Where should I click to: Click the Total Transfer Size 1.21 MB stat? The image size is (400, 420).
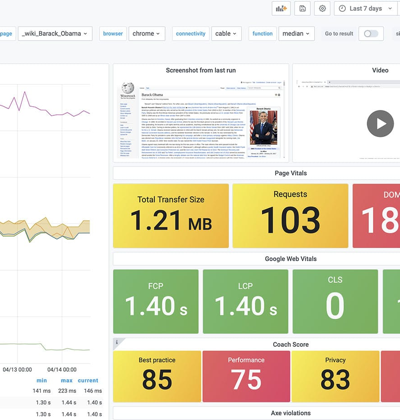171,216
